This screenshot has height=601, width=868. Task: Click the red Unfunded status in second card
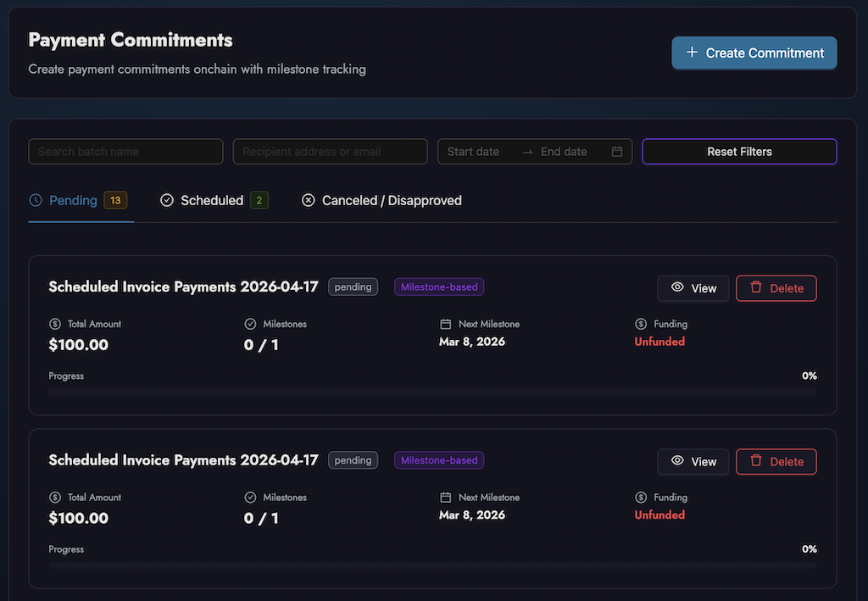(659, 515)
